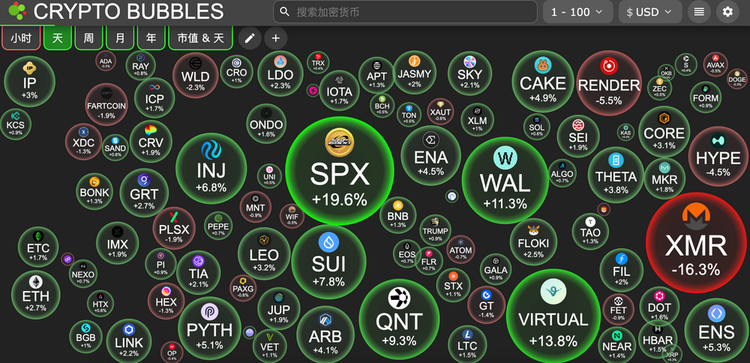Image resolution: width=750 pixels, height=363 pixels.
Task: Click the CRYPTO BUBBLES title link
Action: click(128, 11)
